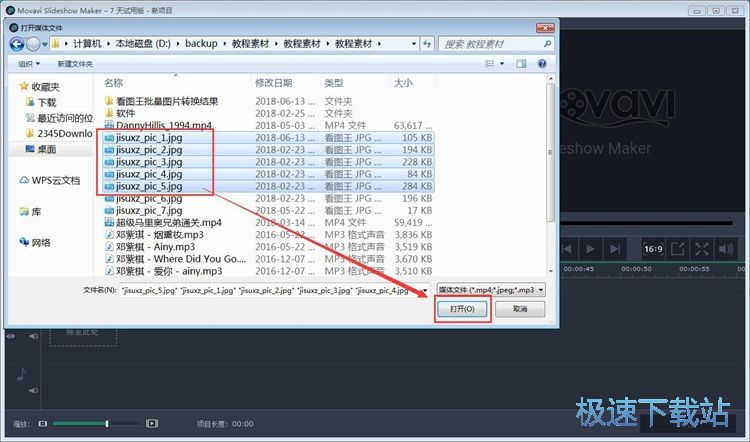
Task: Click 计算机 in address breadcrumb
Action: tap(87, 44)
